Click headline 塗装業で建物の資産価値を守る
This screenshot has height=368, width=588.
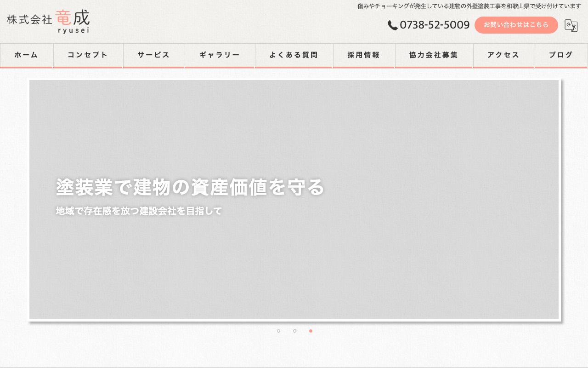[190, 187]
